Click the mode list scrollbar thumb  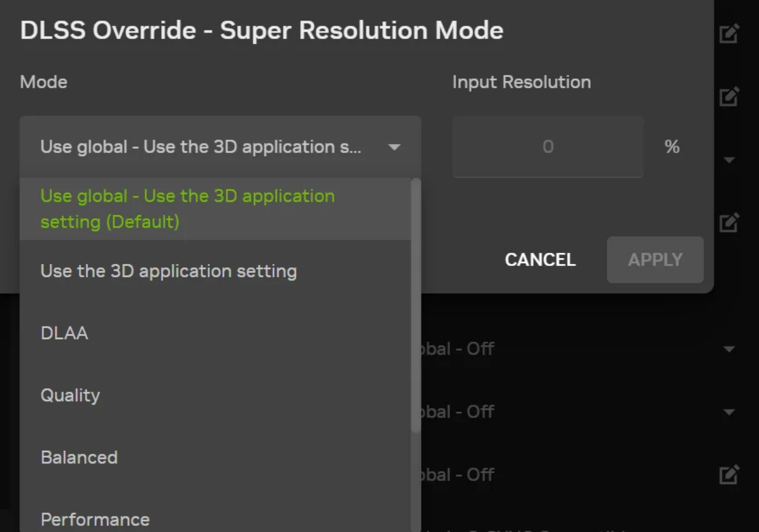(416, 305)
